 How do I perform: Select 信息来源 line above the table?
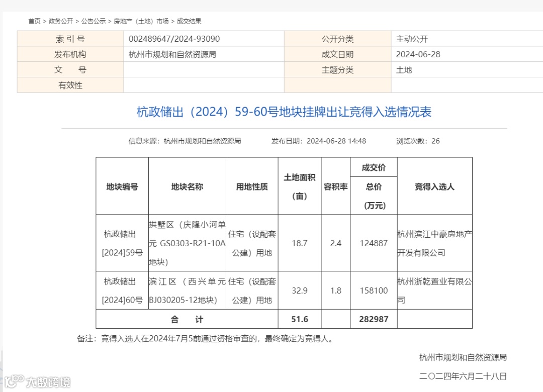(x=185, y=141)
